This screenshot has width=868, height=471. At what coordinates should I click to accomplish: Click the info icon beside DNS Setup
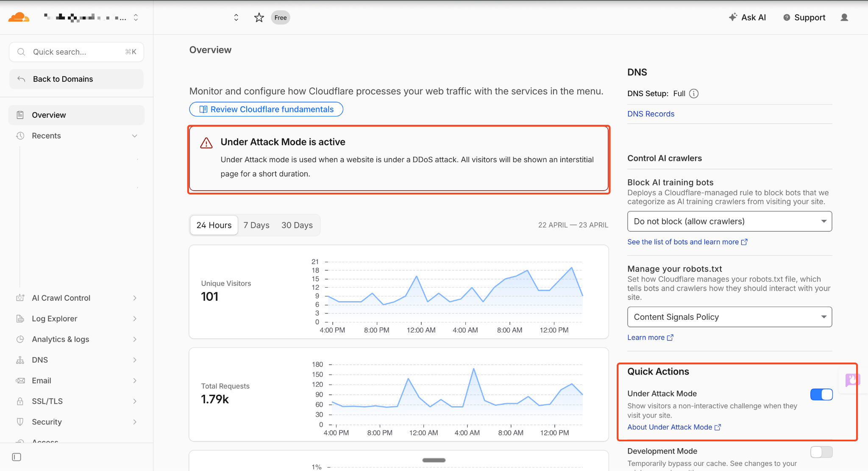pos(694,93)
